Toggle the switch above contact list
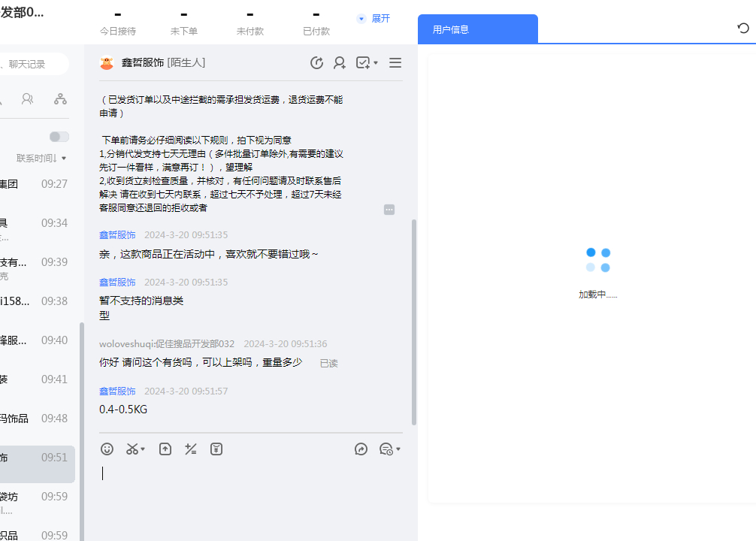Image resolution: width=756 pixels, height=541 pixels. coord(59,137)
